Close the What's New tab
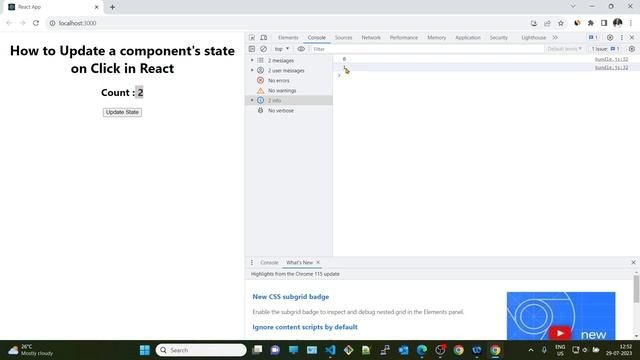The height and width of the screenshot is (360, 640). tap(318, 262)
